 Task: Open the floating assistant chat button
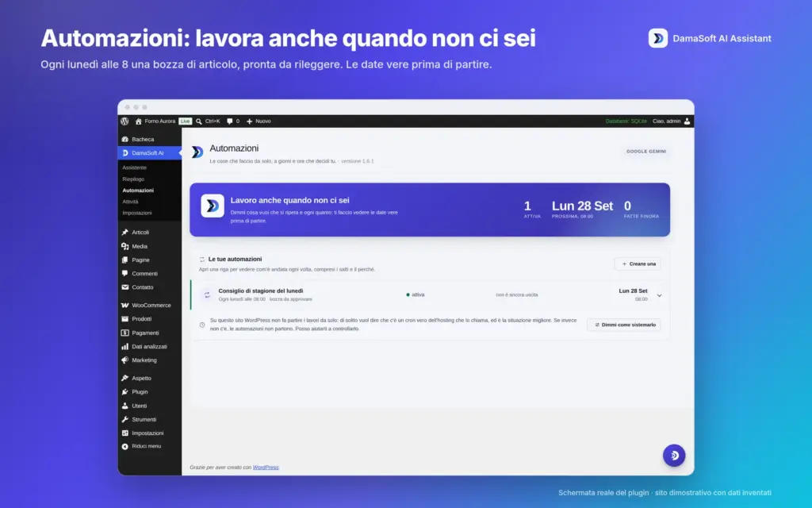point(674,455)
